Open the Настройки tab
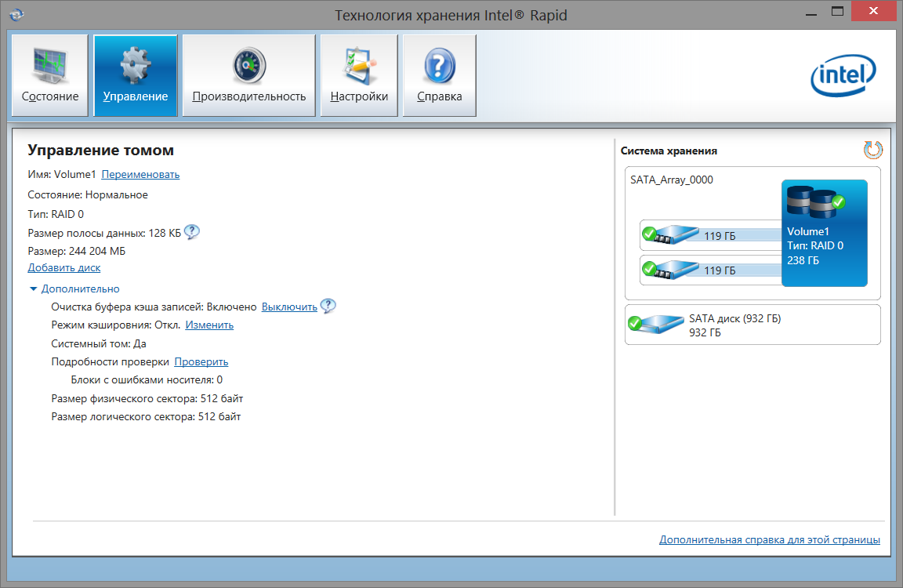 359,75
